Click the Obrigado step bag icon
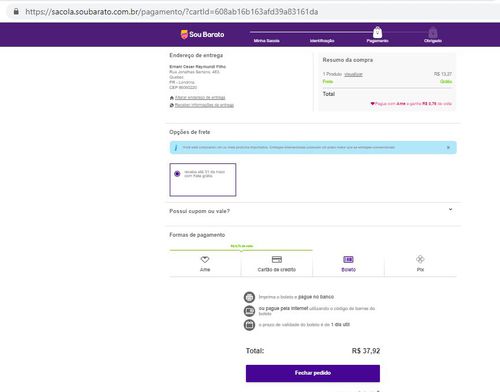 tap(433, 32)
